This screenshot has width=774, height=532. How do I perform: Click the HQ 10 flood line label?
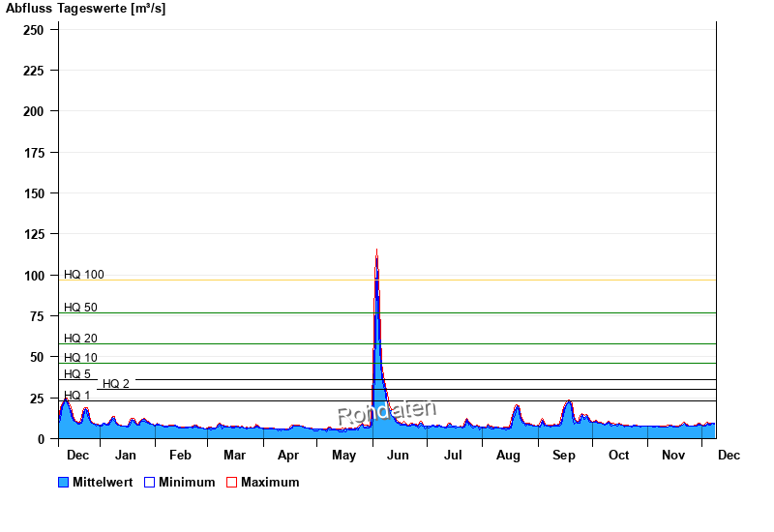80,358
